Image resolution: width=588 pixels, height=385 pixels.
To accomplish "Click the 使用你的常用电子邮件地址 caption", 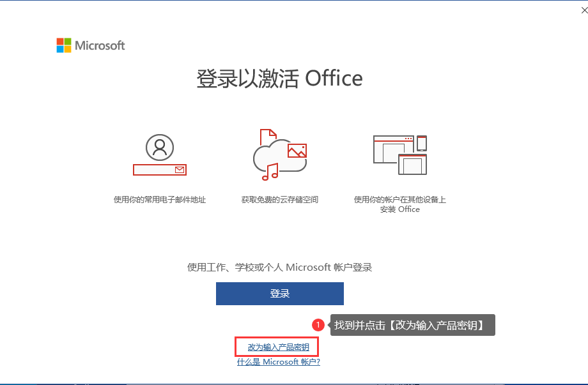I will [159, 199].
